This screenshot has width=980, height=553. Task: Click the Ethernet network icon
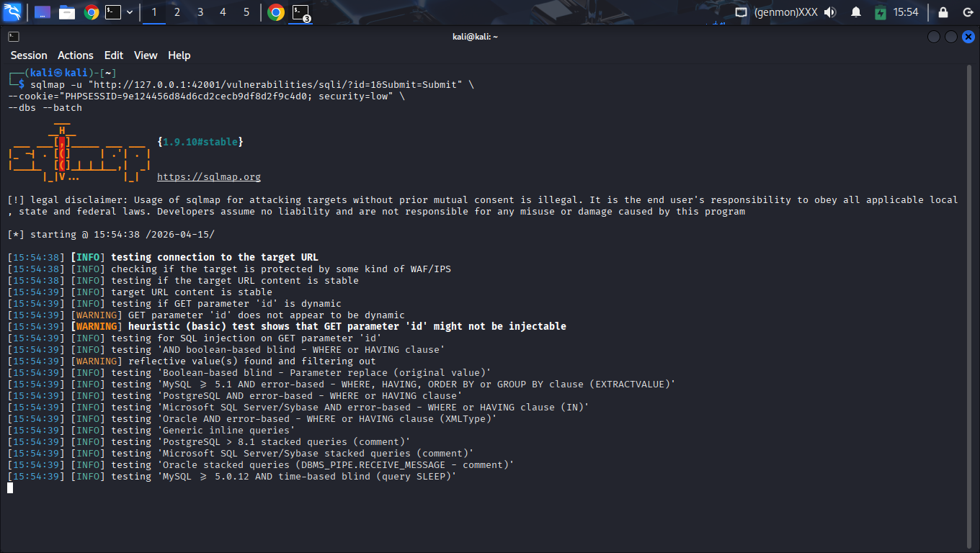pos(741,12)
